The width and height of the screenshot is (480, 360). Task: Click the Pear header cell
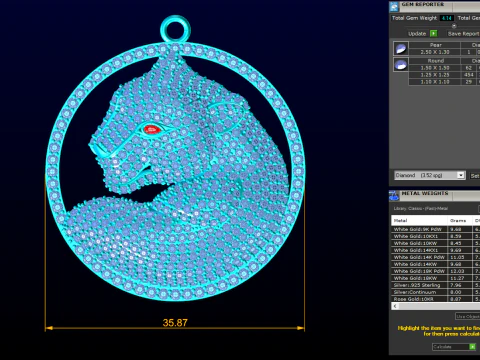tap(435, 45)
